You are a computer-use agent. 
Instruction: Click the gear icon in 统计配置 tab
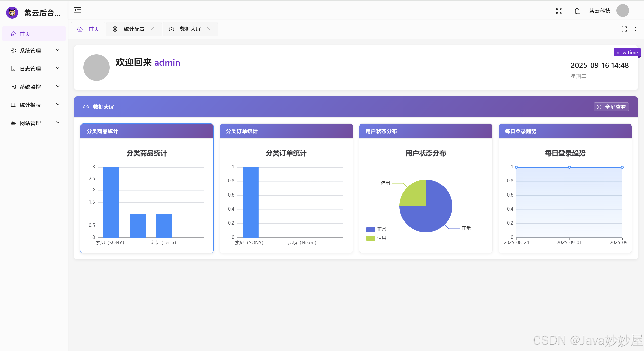click(x=115, y=29)
